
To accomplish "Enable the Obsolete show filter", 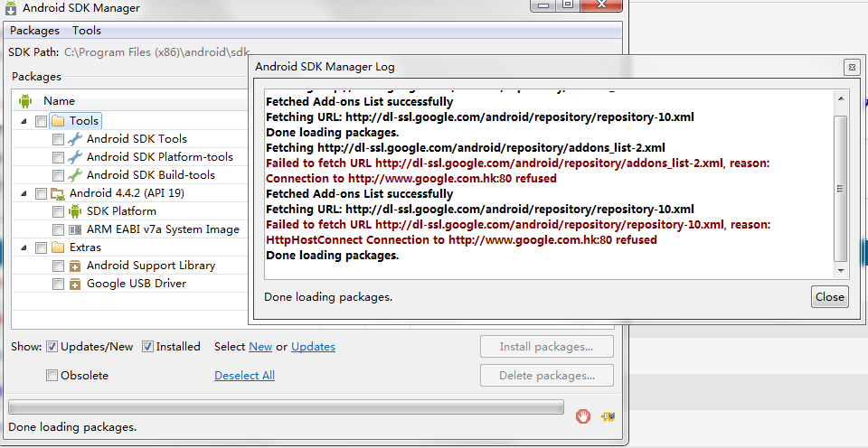I will 52,376.
